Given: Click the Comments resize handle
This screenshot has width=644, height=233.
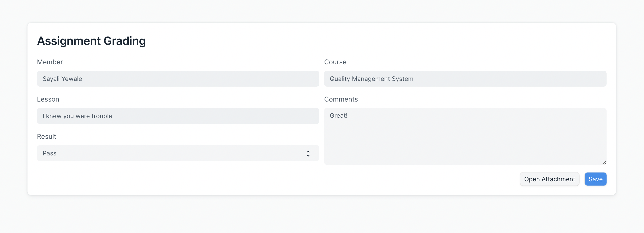Looking at the screenshot, I should click(x=604, y=163).
